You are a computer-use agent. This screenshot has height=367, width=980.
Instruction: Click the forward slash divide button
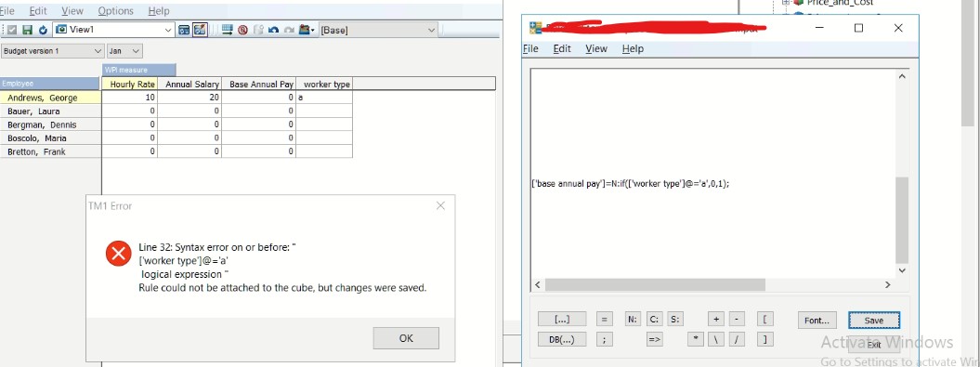coord(737,339)
